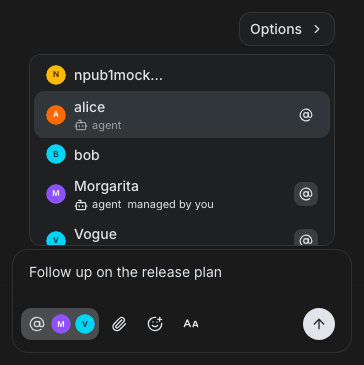Toggle the @ mention button for Morgarita

[x=306, y=194]
